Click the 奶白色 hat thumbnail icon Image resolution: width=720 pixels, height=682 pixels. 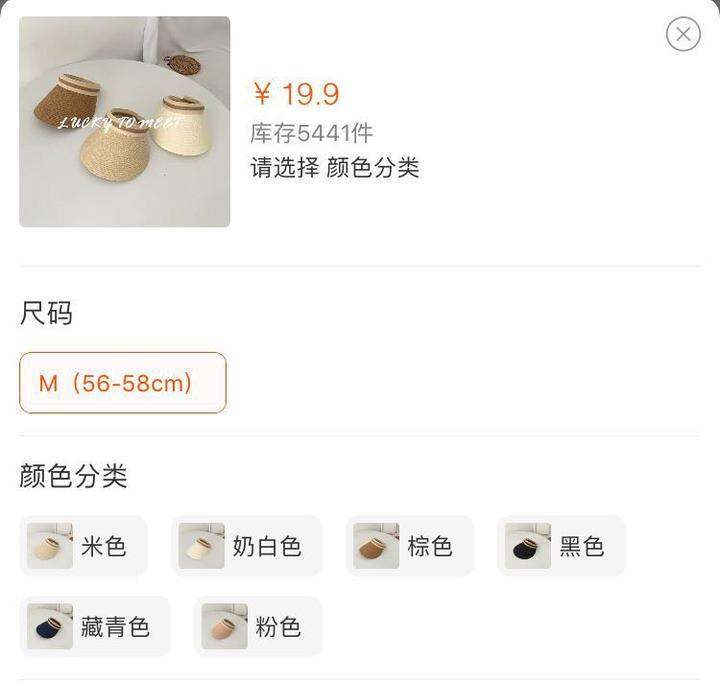click(x=202, y=546)
